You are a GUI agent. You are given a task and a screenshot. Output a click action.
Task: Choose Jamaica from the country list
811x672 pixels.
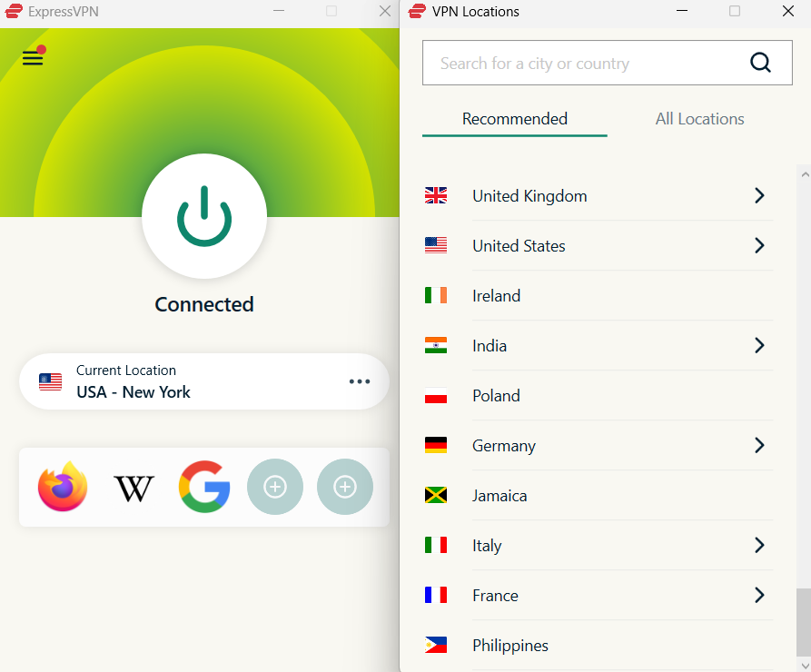[x=499, y=495]
